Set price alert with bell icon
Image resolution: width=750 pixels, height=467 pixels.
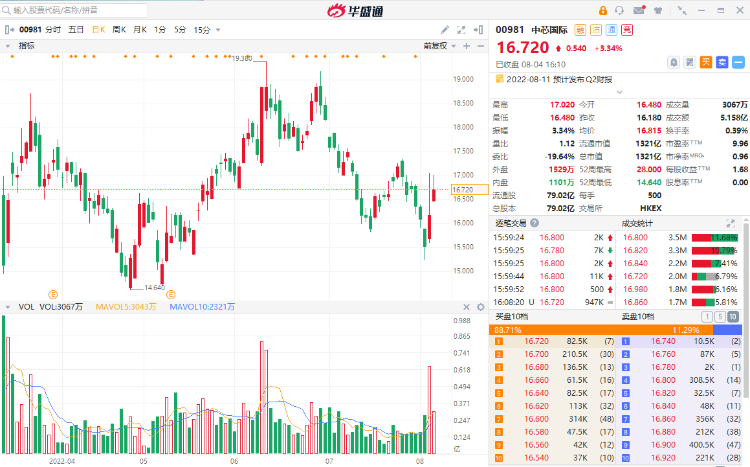tap(673, 62)
